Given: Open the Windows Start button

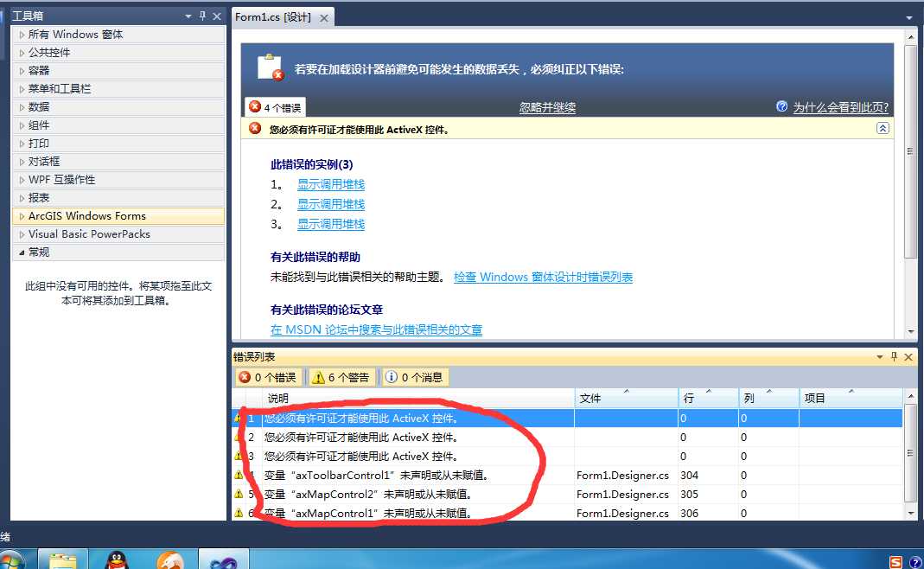Looking at the screenshot, I should [11, 560].
